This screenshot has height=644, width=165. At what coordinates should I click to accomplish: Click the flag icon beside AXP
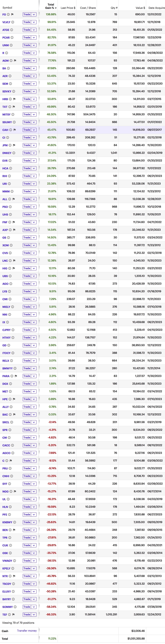(14, 230)
